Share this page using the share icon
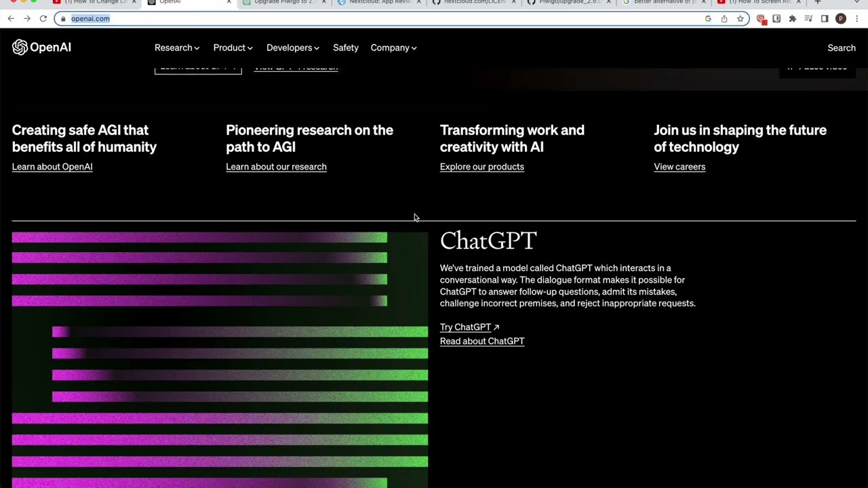Image resolution: width=868 pixels, height=488 pixels. click(724, 18)
